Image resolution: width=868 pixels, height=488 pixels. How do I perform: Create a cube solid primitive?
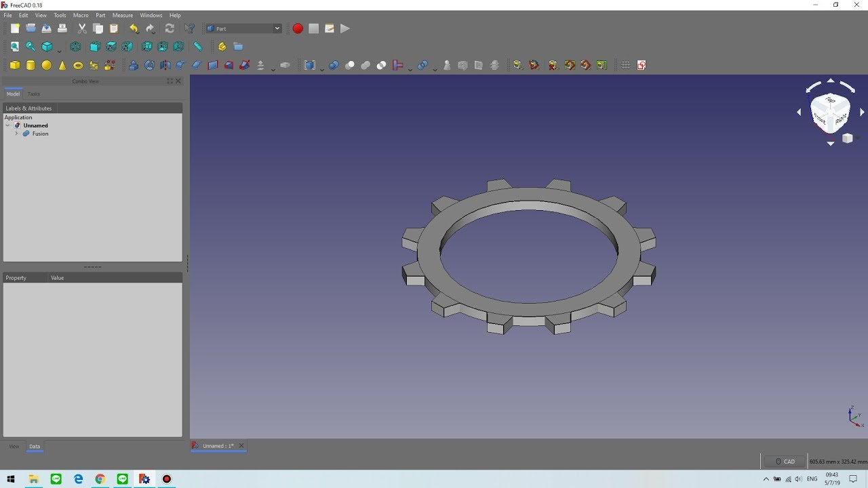pos(15,65)
